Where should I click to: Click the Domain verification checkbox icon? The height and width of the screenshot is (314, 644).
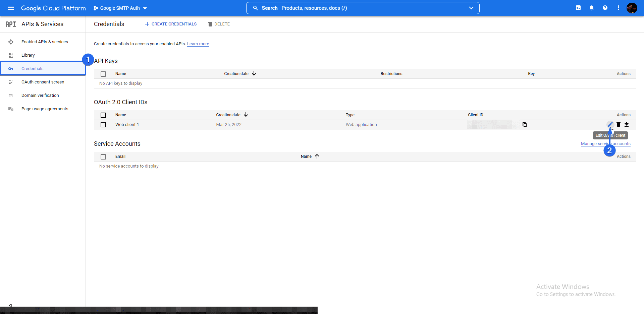pyautogui.click(x=11, y=96)
